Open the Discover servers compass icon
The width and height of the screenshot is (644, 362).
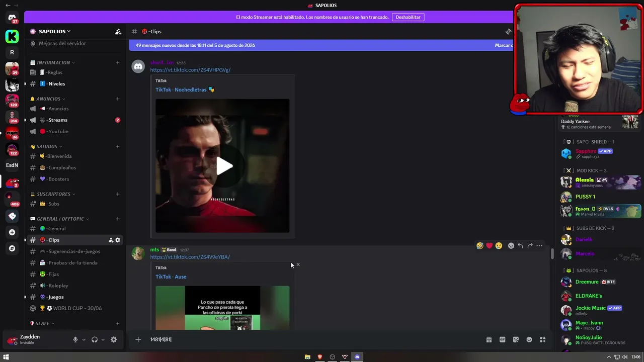[12, 248]
